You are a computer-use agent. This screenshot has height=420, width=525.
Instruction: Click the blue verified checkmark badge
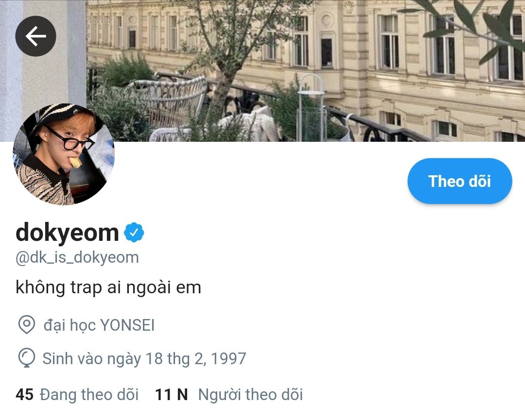[134, 232]
